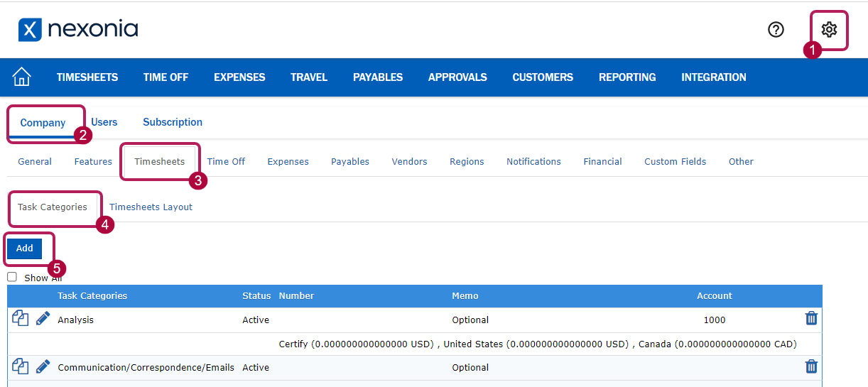Viewport: 868px width, 387px height.
Task: Open the Vendors settings tab
Action: pos(409,162)
